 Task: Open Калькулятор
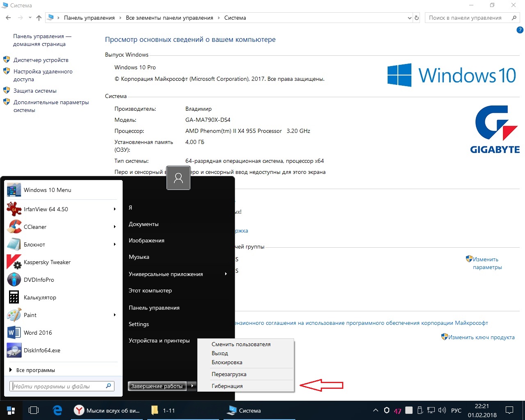tap(62, 297)
